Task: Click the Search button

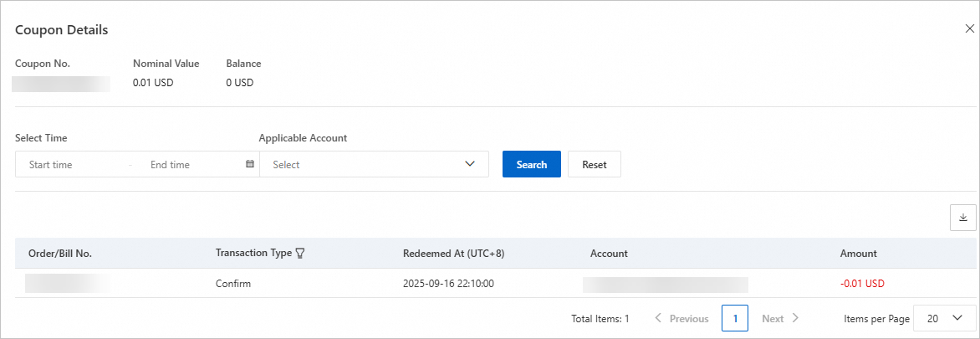Action: 531,164
